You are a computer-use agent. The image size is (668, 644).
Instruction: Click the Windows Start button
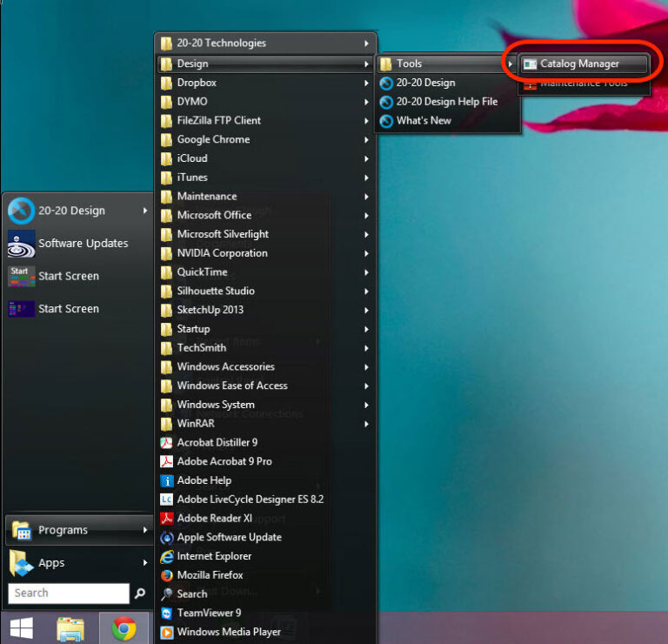[x=21, y=628]
